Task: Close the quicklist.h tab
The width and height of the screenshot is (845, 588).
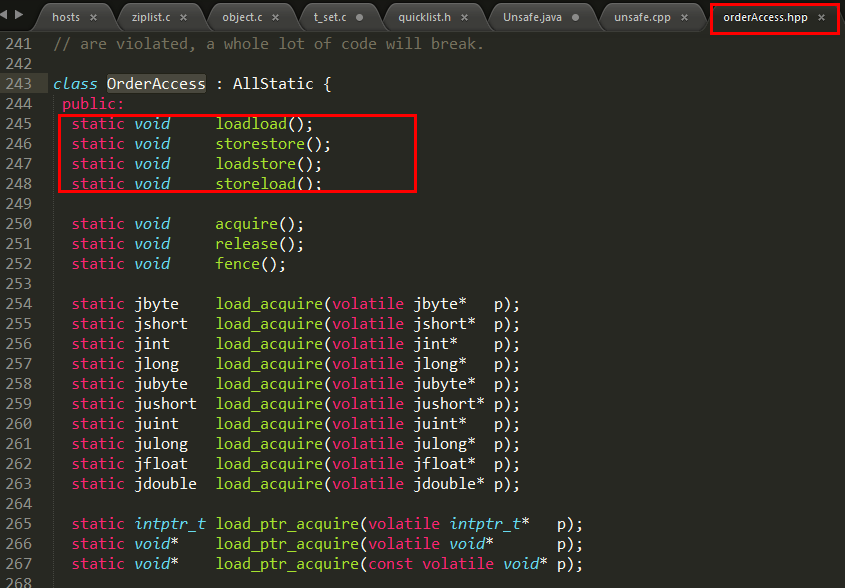Action: pos(465,18)
